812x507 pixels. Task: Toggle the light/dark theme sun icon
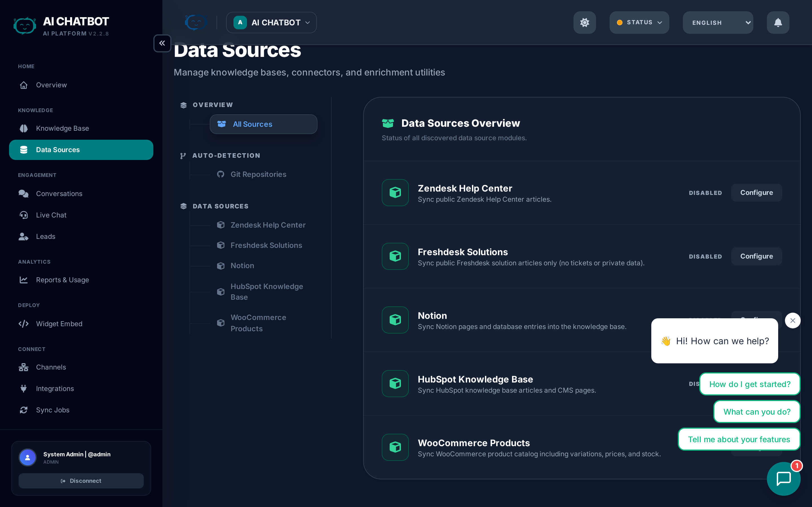click(x=584, y=23)
